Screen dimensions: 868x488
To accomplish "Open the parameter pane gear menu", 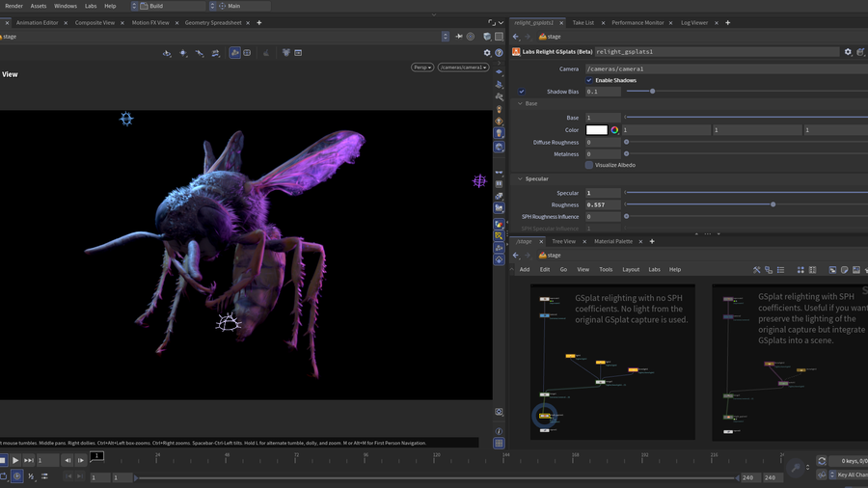I will click(x=848, y=51).
